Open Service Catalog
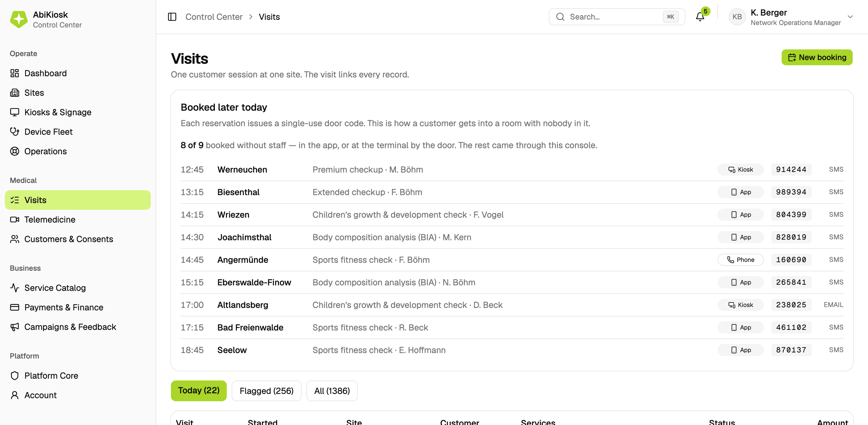This screenshot has width=868, height=425. 78,288
